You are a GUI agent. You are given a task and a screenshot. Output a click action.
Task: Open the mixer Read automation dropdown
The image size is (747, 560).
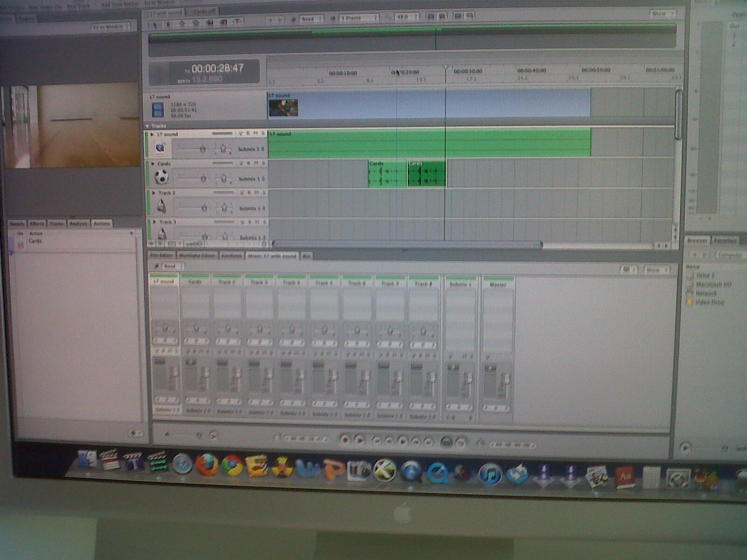click(172, 266)
